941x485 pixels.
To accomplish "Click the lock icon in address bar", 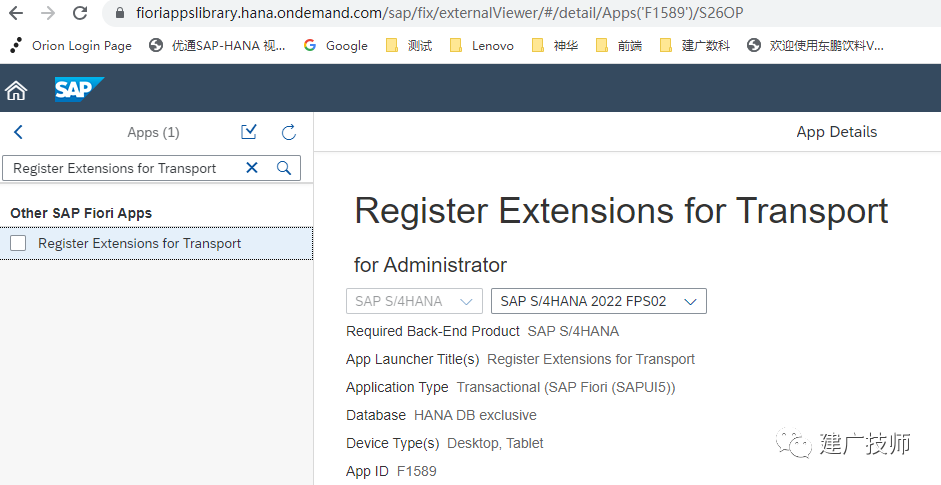I will tap(120, 13).
